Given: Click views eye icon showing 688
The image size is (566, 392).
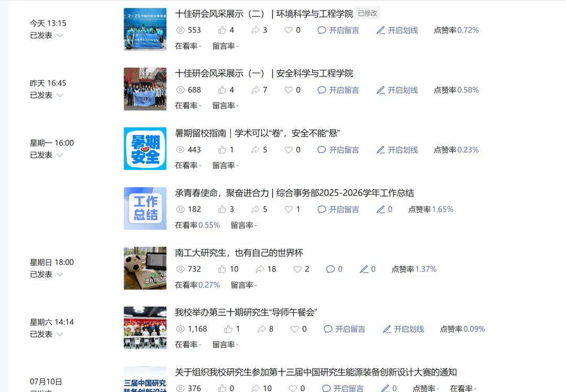Looking at the screenshot, I should pyautogui.click(x=180, y=90).
